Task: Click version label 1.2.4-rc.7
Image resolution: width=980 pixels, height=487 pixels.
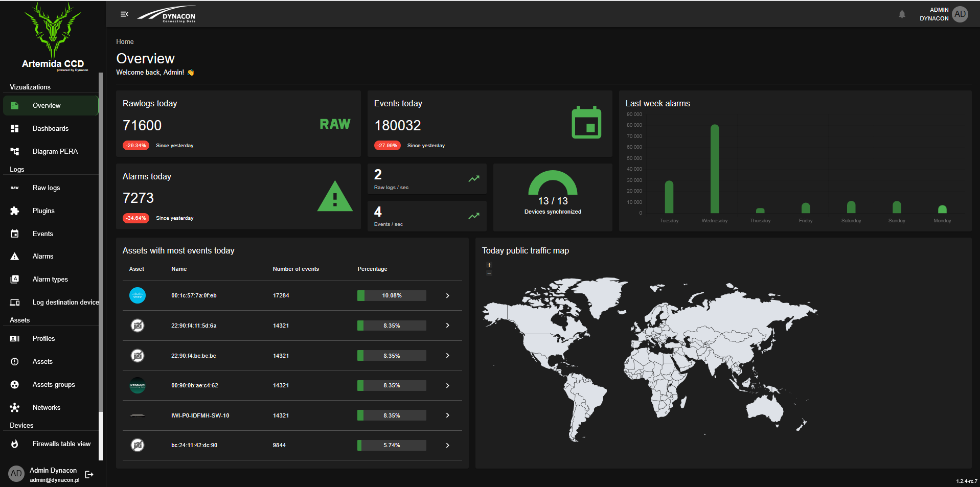Action: (967, 481)
